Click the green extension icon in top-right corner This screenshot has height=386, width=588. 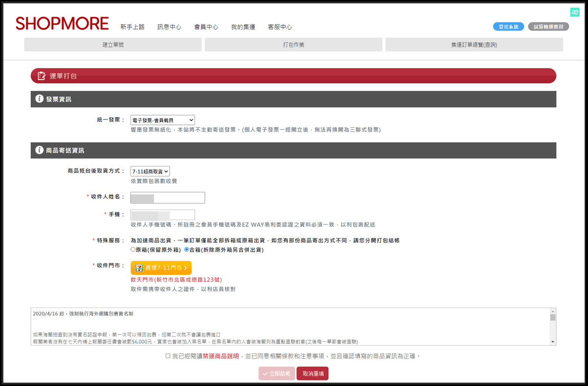(574, 11)
